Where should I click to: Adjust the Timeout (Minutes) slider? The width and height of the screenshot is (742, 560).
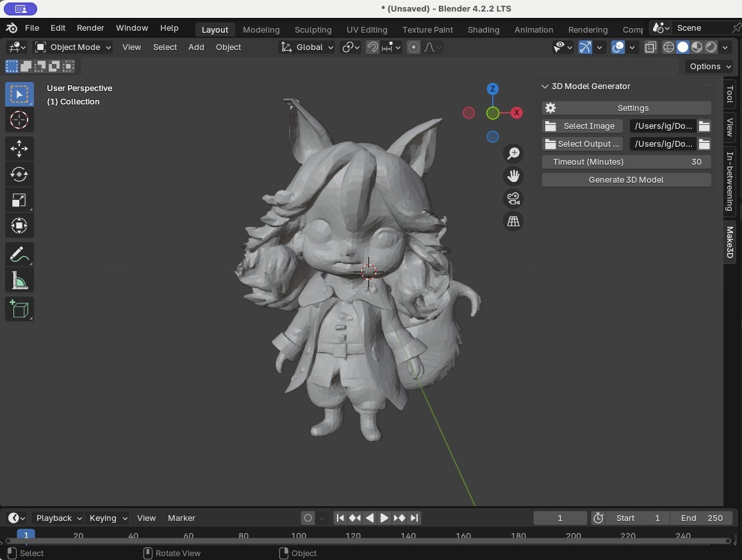[x=626, y=162]
